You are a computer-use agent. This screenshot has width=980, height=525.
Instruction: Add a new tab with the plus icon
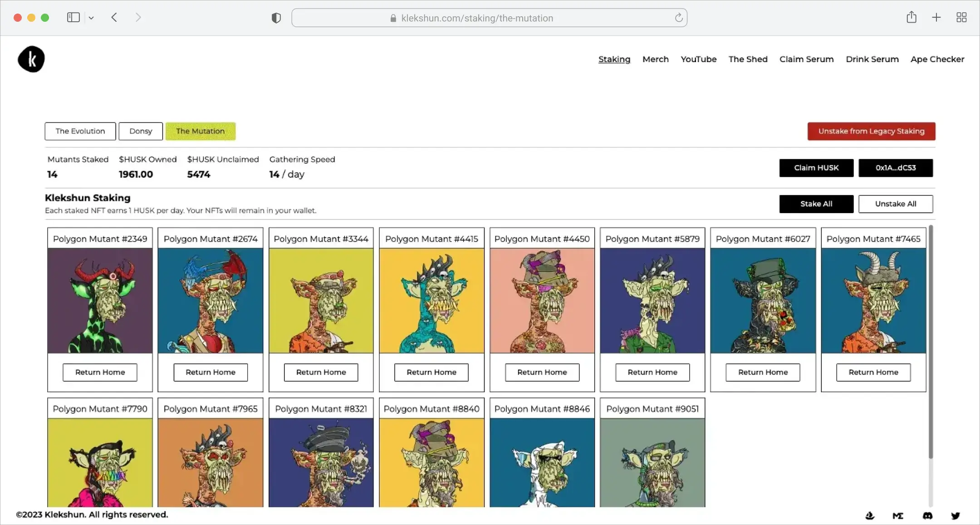pos(936,18)
